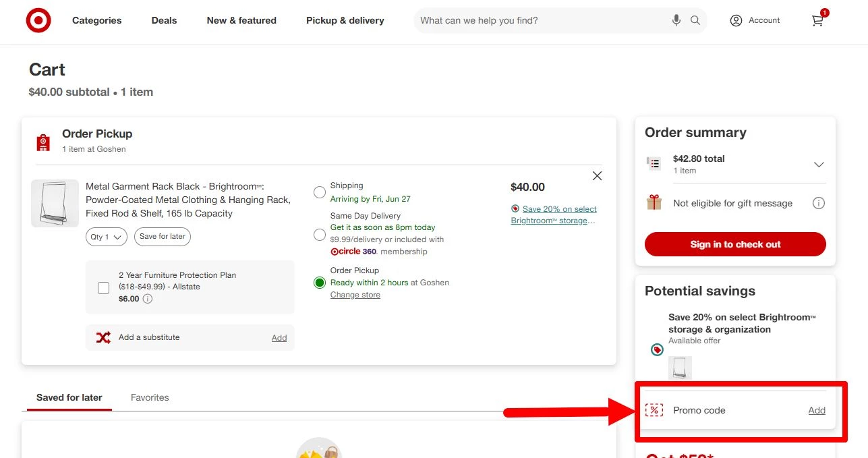
Task: Open the Qty 1 dropdown
Action: (x=106, y=237)
